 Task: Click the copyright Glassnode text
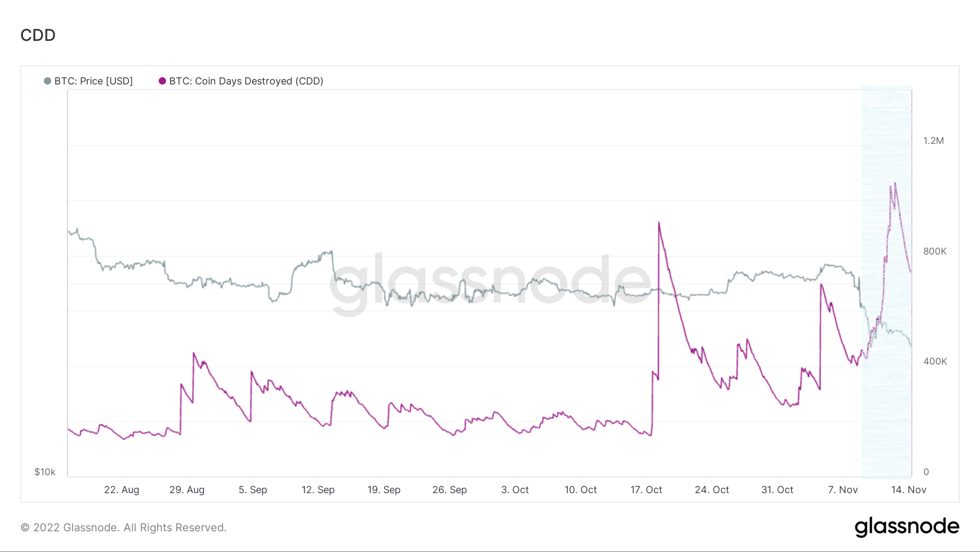pyautogui.click(x=124, y=527)
